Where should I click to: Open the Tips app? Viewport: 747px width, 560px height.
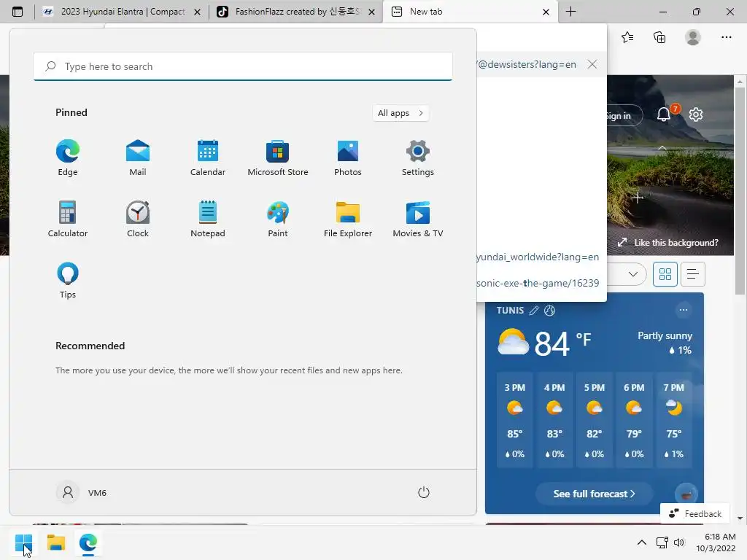(68, 281)
